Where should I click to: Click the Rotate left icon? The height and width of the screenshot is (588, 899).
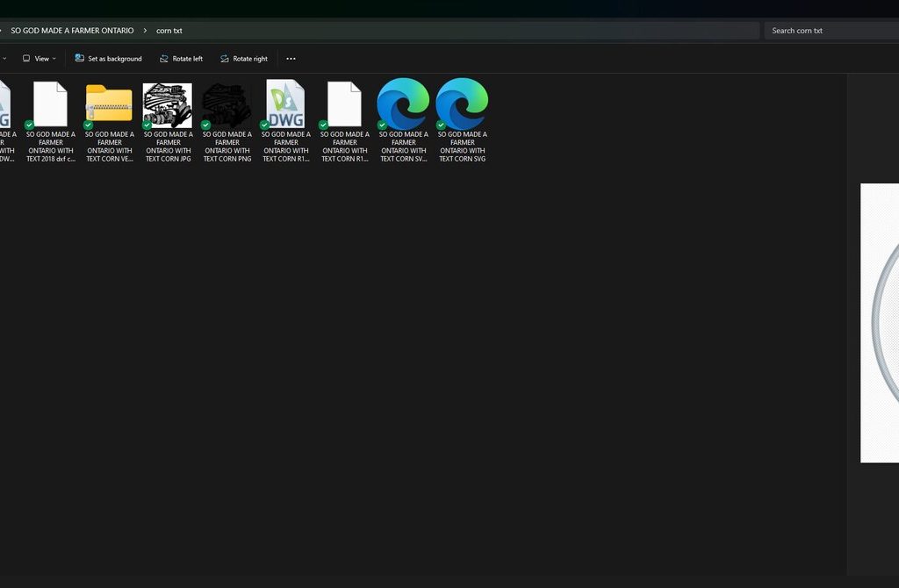[164, 59]
